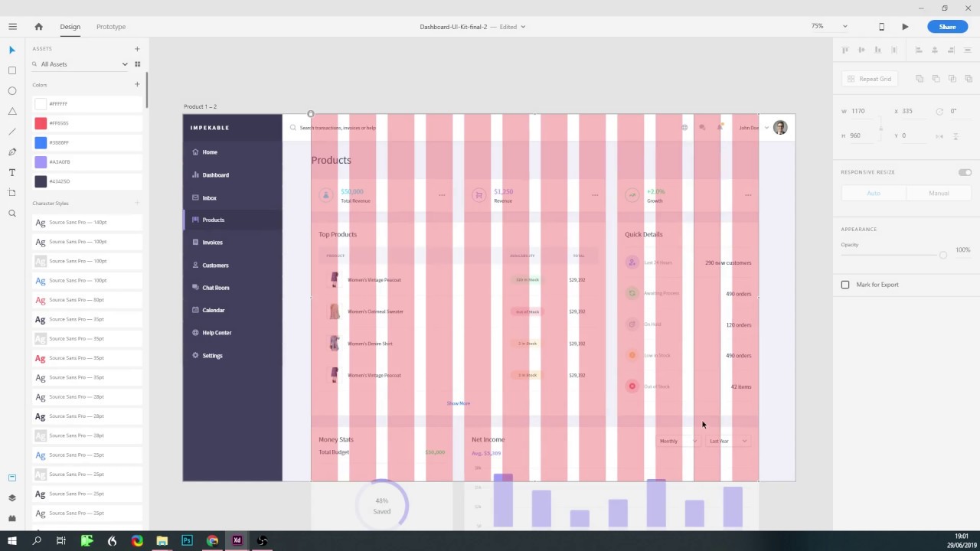Select Auto responsive resize mode
Image resolution: width=980 pixels, height=551 pixels.
[x=874, y=194]
